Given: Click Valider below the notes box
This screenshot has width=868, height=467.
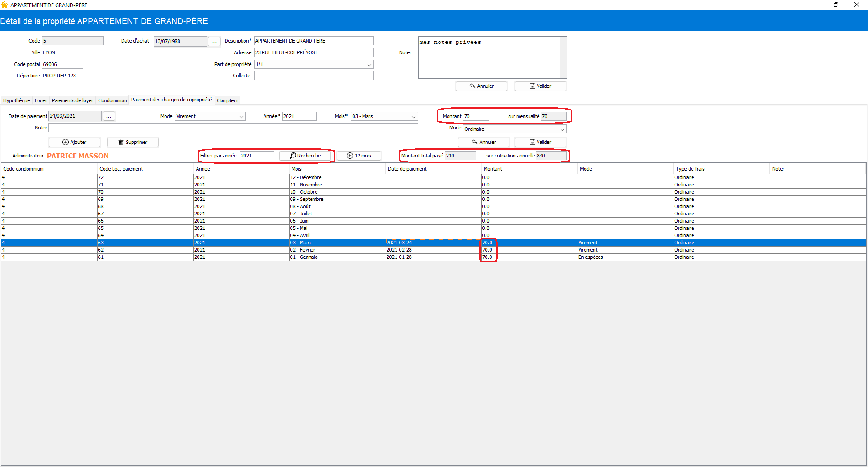Looking at the screenshot, I should click(541, 86).
